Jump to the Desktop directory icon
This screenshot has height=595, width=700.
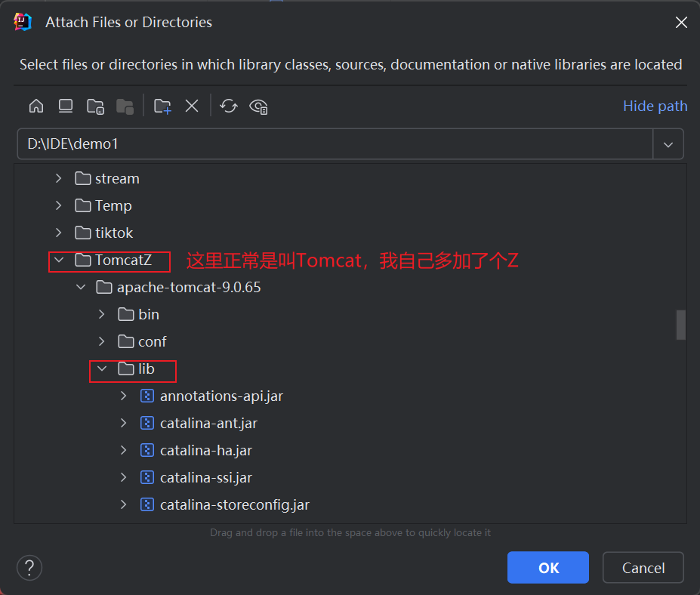coord(66,106)
